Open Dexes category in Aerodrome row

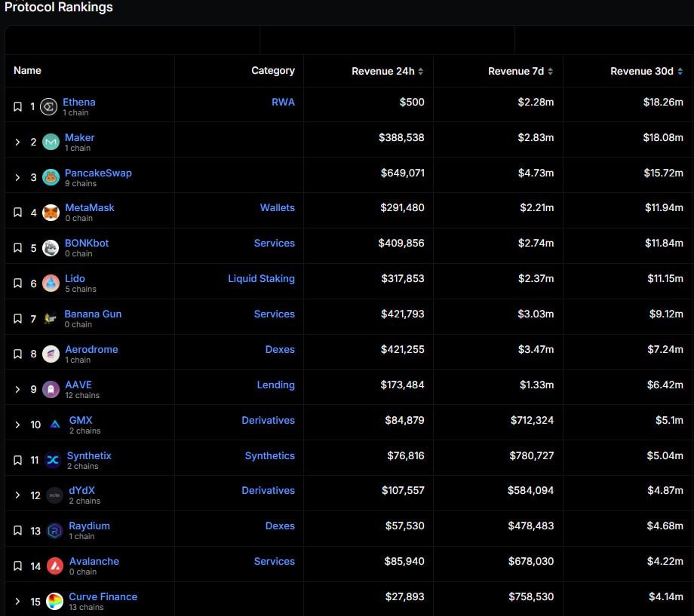280,349
